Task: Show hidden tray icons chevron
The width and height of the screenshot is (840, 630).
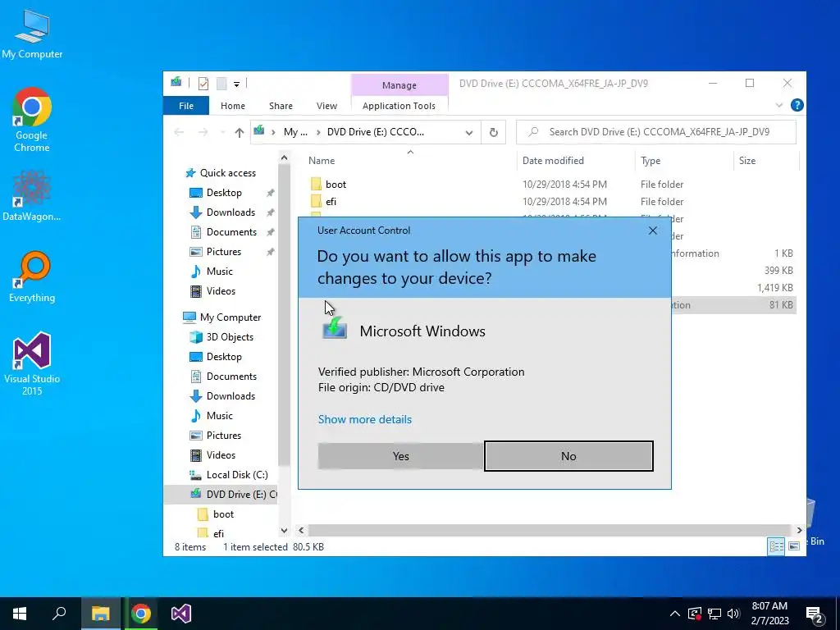Action: 674,614
